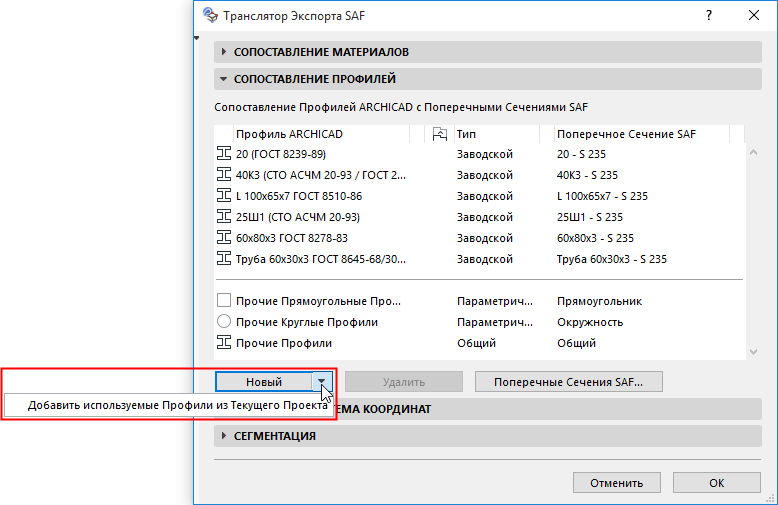Click profile icon of 60x80x3 ГОСТ 8278-83
Viewport: 778px width, 505px height.
(224, 238)
